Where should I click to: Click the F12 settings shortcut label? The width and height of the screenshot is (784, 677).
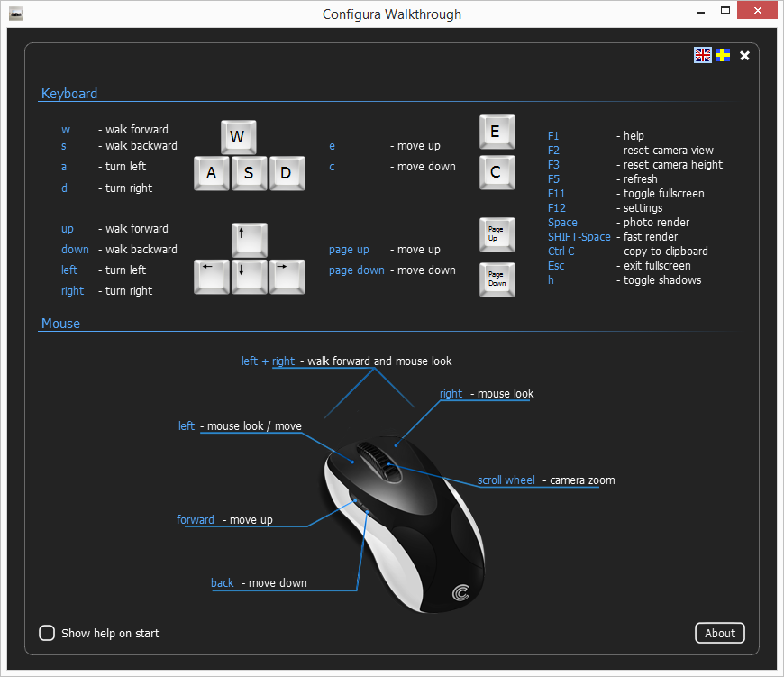pyautogui.click(x=557, y=208)
